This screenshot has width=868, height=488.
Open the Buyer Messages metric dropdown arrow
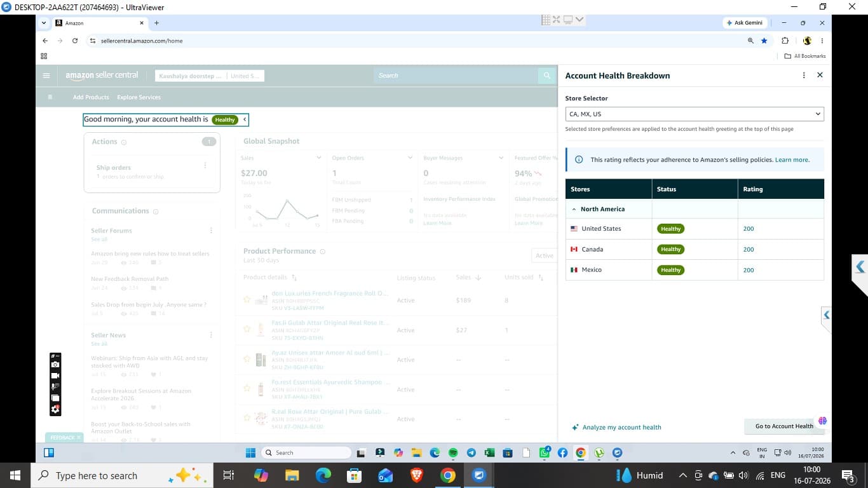point(501,158)
